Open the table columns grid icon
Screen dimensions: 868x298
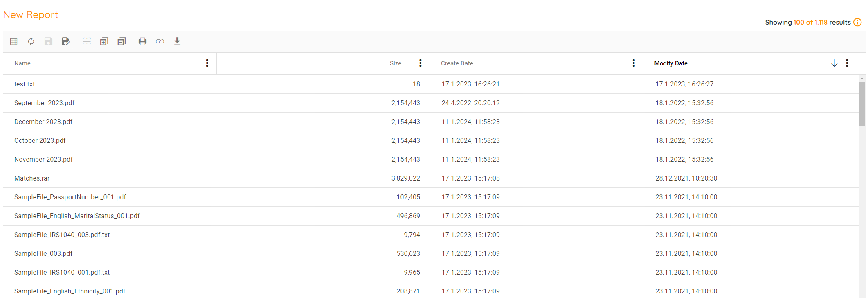click(14, 41)
